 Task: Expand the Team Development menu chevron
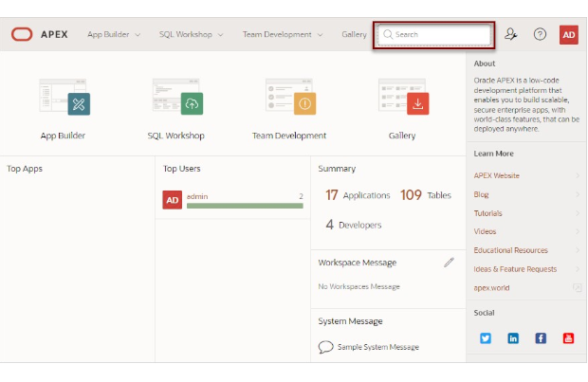[320, 35]
